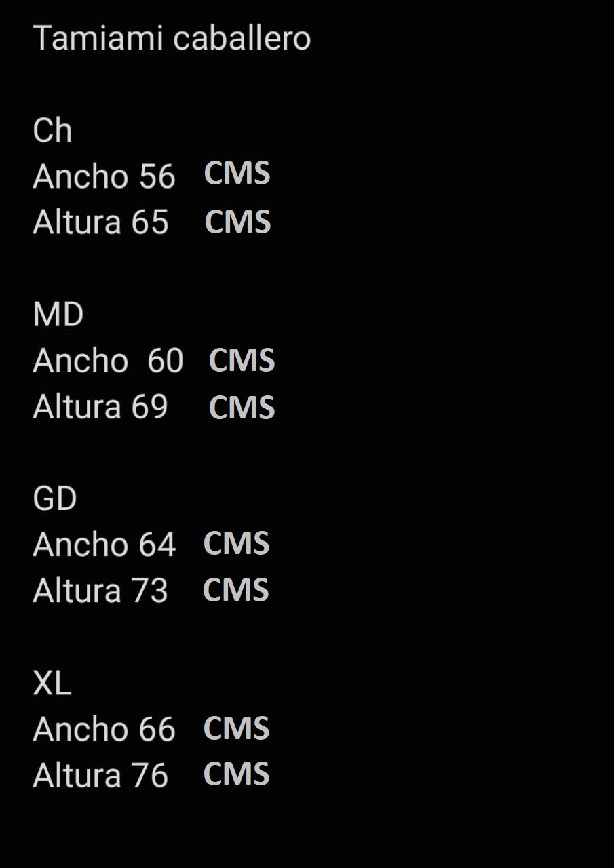Select the 'GD' size heading
The image size is (614, 868).
click(x=55, y=499)
